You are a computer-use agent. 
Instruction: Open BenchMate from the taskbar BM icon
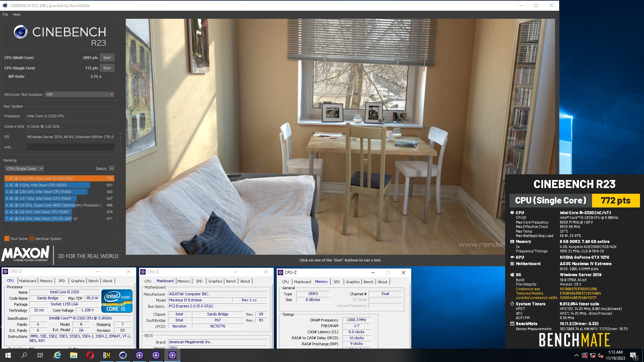[x=107, y=355]
